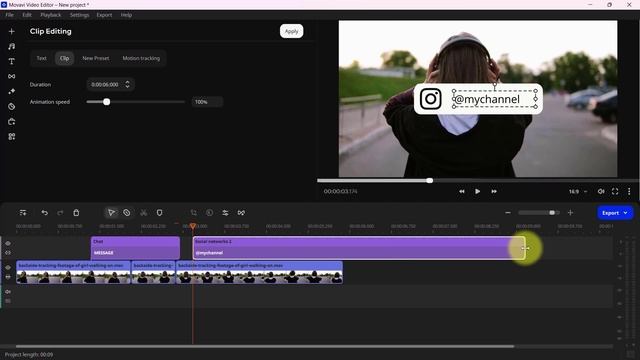
Task: Zoom in timeline with plus icon
Action: pyautogui.click(x=570, y=213)
